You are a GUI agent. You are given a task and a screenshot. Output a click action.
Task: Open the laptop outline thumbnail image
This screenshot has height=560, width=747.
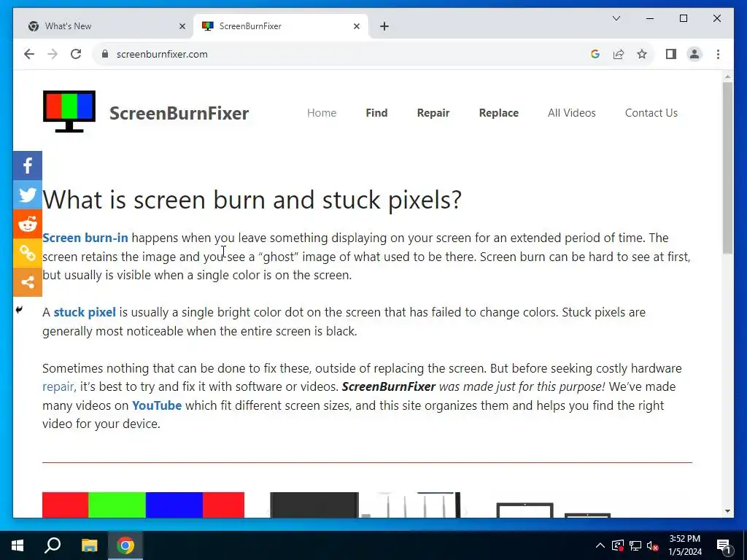coord(553,510)
